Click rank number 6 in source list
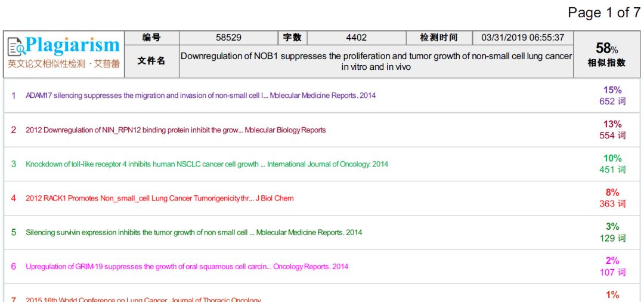 pyautogui.click(x=14, y=266)
